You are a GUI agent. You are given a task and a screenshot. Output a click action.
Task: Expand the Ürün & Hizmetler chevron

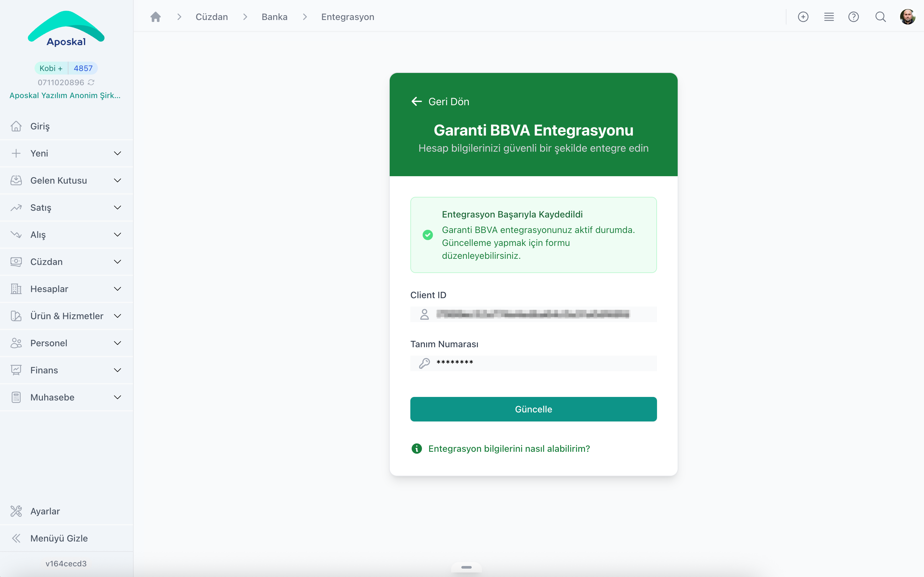click(118, 316)
